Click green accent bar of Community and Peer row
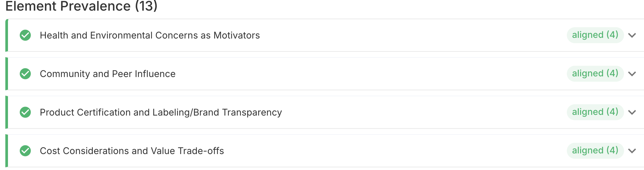 pyautogui.click(x=7, y=74)
